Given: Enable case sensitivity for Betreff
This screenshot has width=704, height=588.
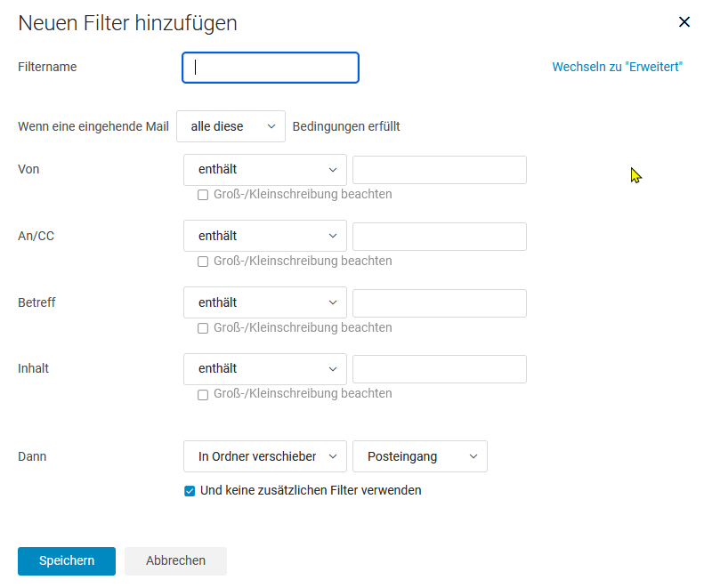Looking at the screenshot, I should (x=203, y=328).
